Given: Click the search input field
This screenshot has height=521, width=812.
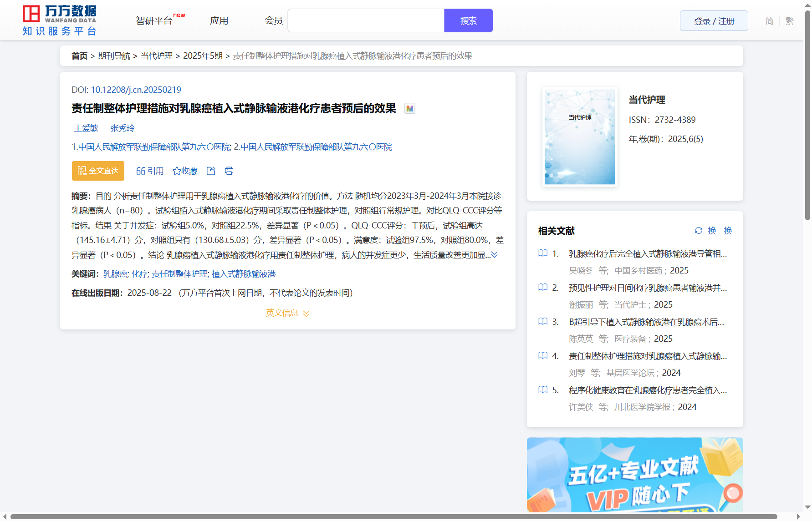Looking at the screenshot, I should (x=366, y=21).
